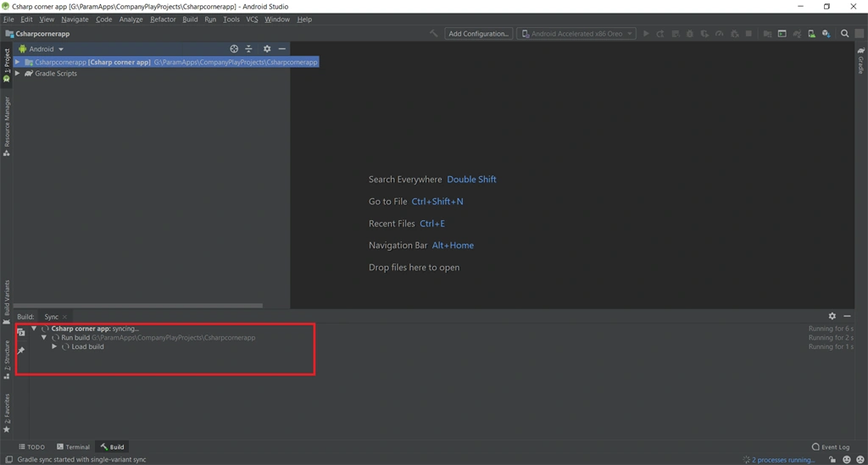Image resolution: width=868 pixels, height=465 pixels.
Task: Click Attach Debugger to Android Process icon
Action: point(735,34)
